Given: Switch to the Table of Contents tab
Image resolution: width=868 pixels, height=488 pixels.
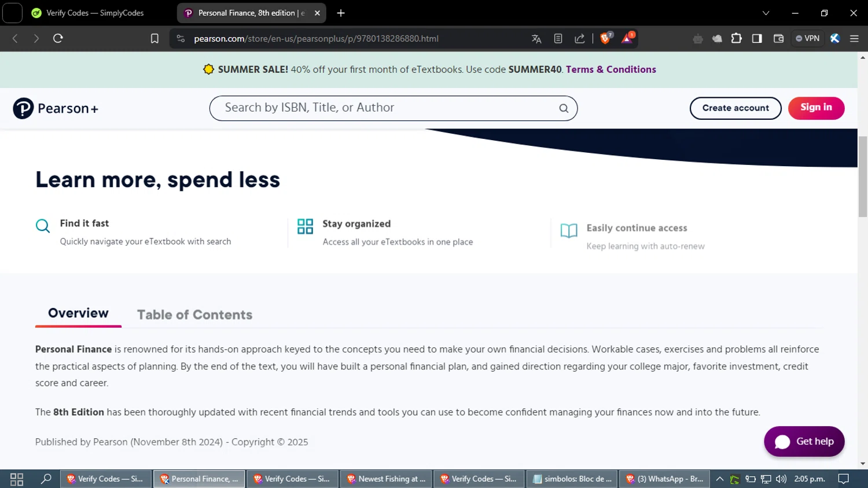Looking at the screenshot, I should coord(194,315).
